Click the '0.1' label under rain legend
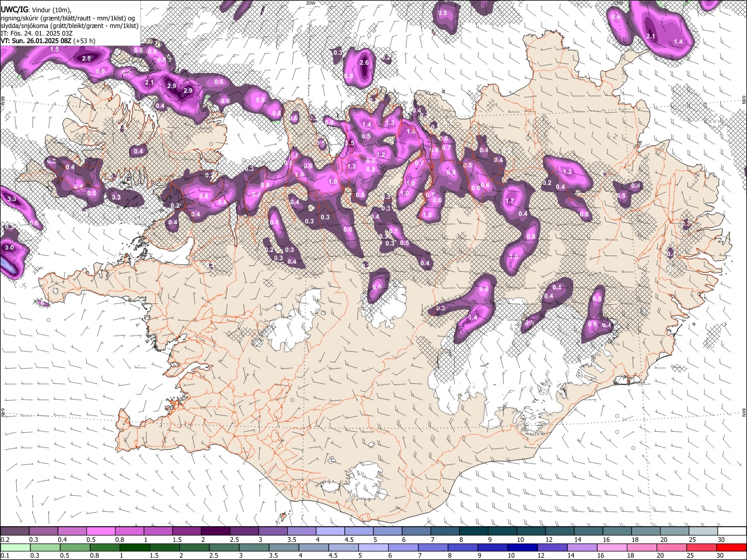Viewport: 747px width, 560px height. tap(5, 555)
